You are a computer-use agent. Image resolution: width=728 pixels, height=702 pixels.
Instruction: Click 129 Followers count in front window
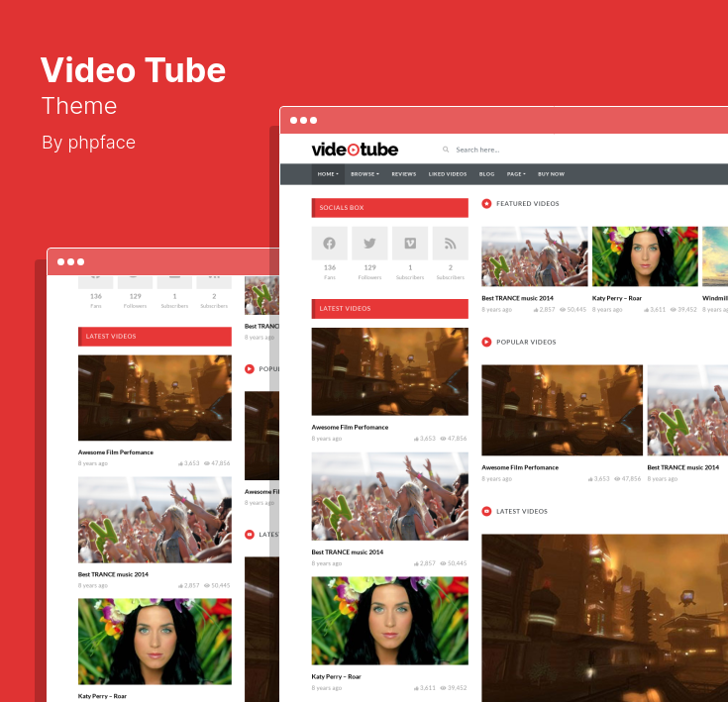(x=369, y=267)
